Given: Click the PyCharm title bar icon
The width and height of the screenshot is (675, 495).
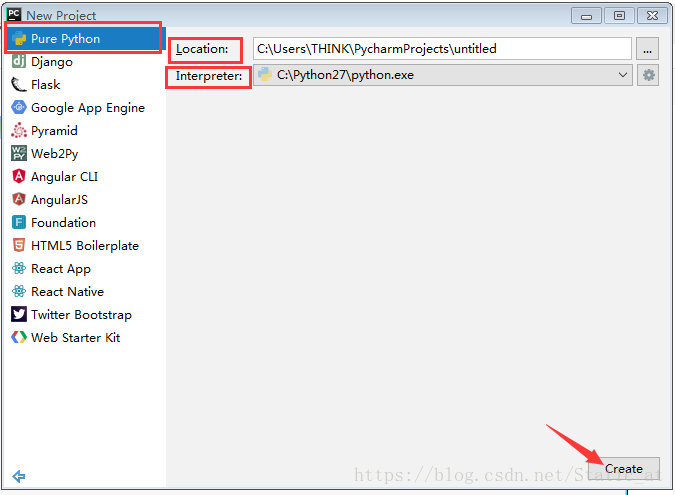Looking at the screenshot, I should tap(14, 14).
